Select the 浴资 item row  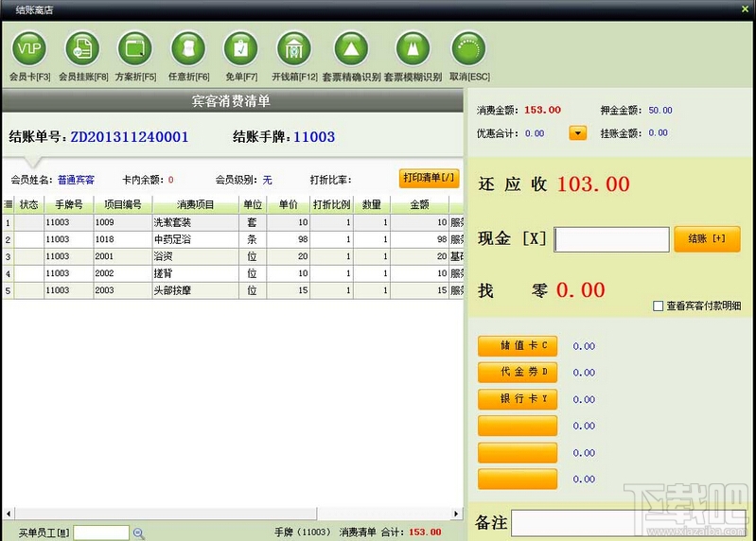(233, 256)
